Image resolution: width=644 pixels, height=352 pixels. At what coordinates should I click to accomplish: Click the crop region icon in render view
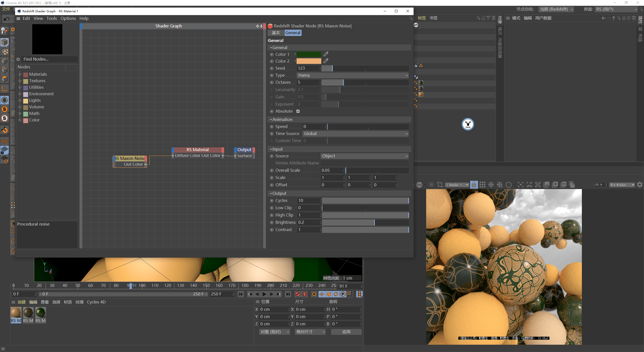coord(440,185)
